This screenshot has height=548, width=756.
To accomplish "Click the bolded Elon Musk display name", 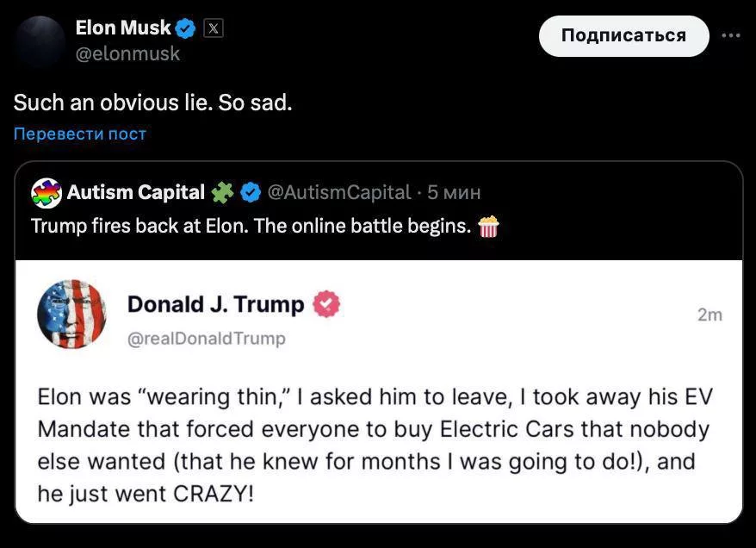I will click(123, 27).
